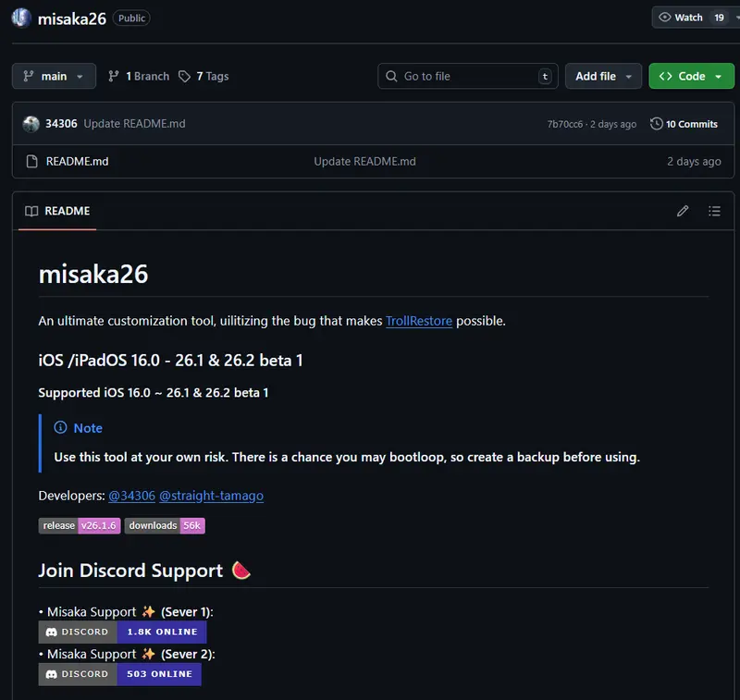740x700 pixels.
Task: Click the Discord Server 2 badge
Action: click(x=119, y=674)
